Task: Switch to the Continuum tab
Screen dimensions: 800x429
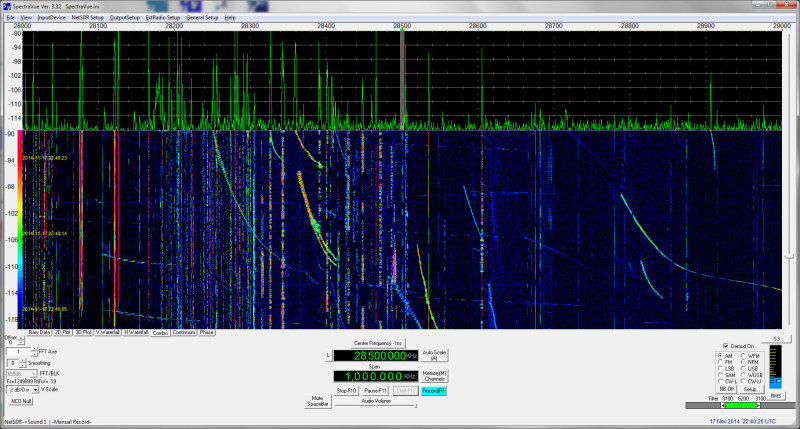Action: pyautogui.click(x=184, y=332)
